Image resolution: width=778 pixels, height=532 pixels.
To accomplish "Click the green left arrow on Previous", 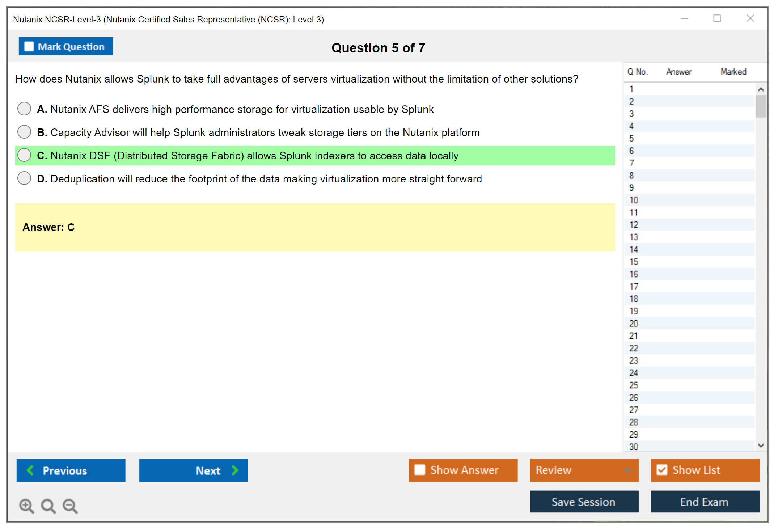I will (x=30, y=470).
